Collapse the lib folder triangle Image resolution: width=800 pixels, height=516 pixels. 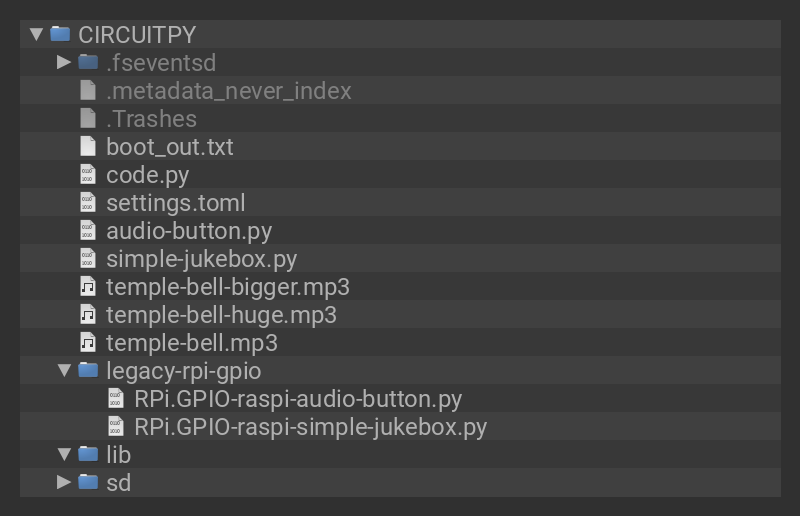pyautogui.click(x=64, y=455)
